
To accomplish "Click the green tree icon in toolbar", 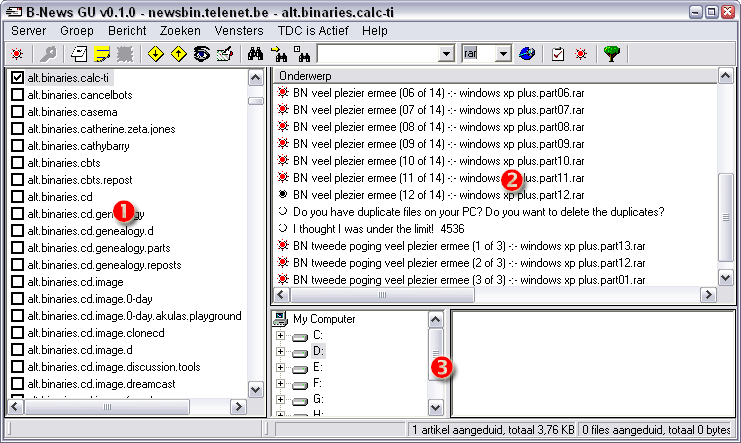I will [x=612, y=53].
